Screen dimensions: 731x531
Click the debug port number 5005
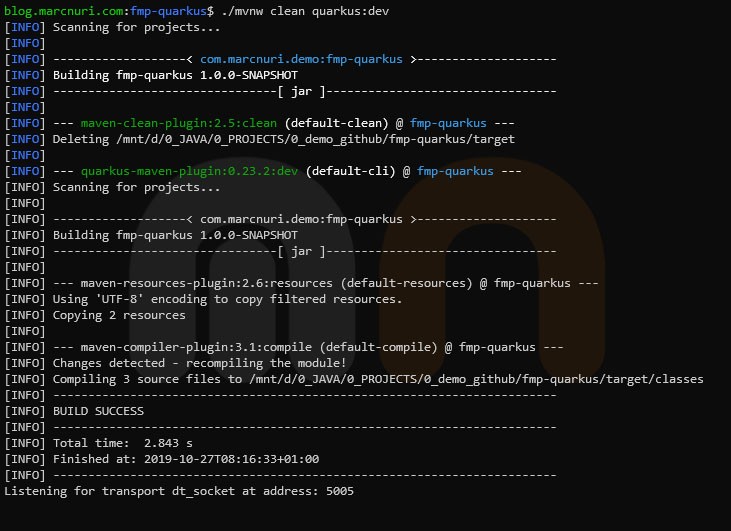pyautogui.click(x=340, y=491)
